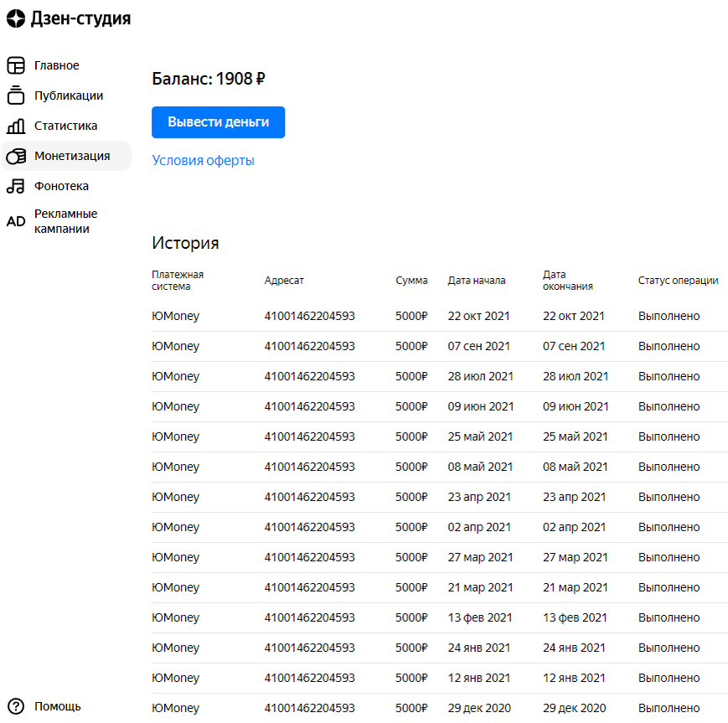Click 5000₽ in the 28 июл 2021 row
728x723 pixels.
411,377
